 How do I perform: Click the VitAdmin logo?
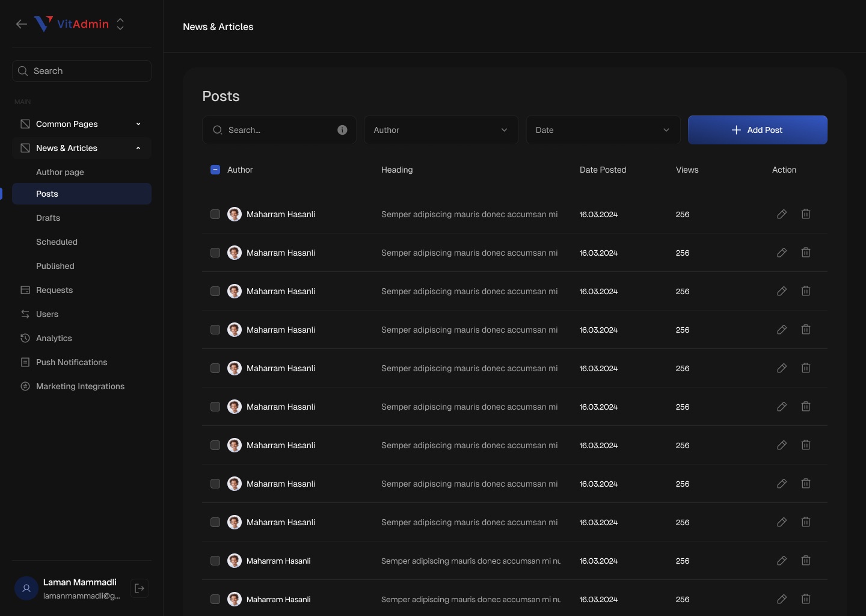point(72,24)
